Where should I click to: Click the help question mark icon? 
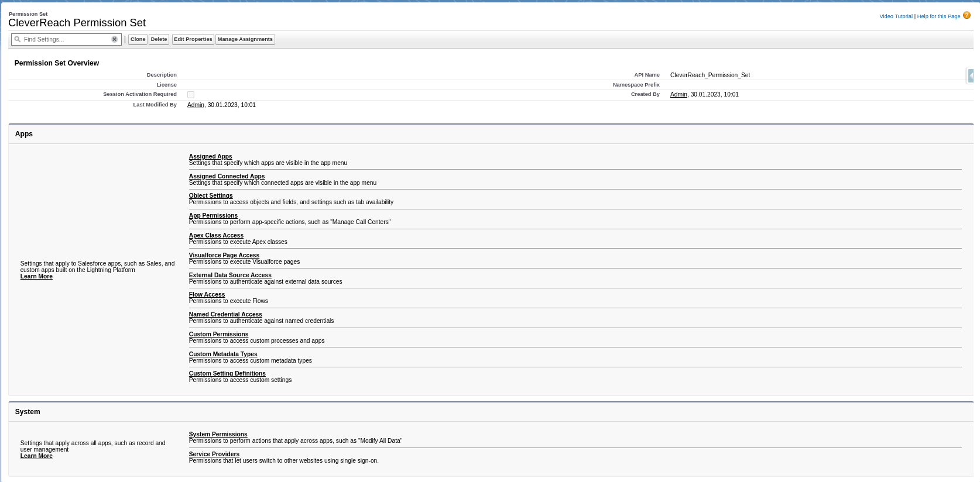(967, 15)
